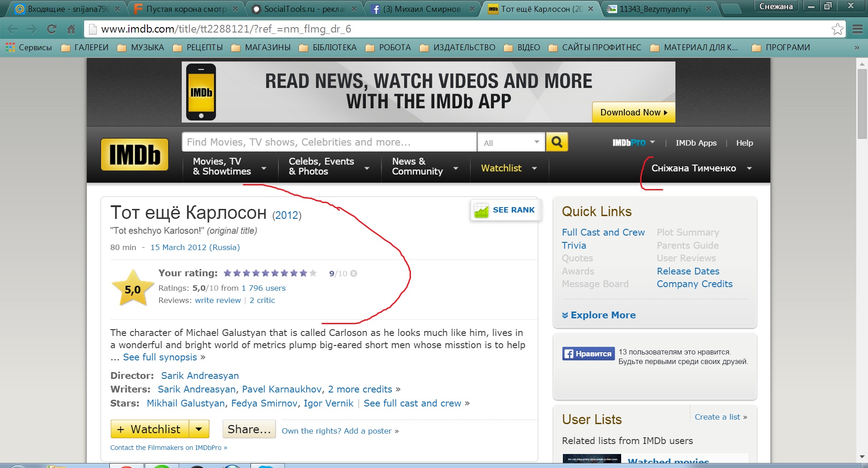Viewport: 868px width, 468px height.
Task: Click the yellow search magnifier button
Action: click(x=557, y=142)
